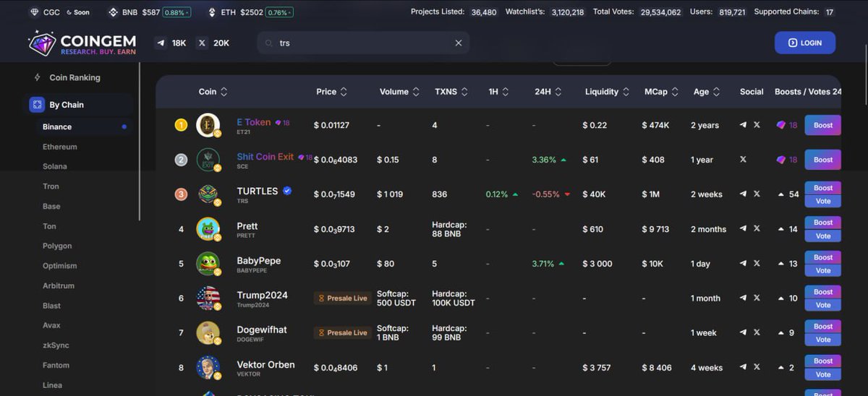
Task: Click Trump2024 Presale Live badge
Action: point(343,298)
